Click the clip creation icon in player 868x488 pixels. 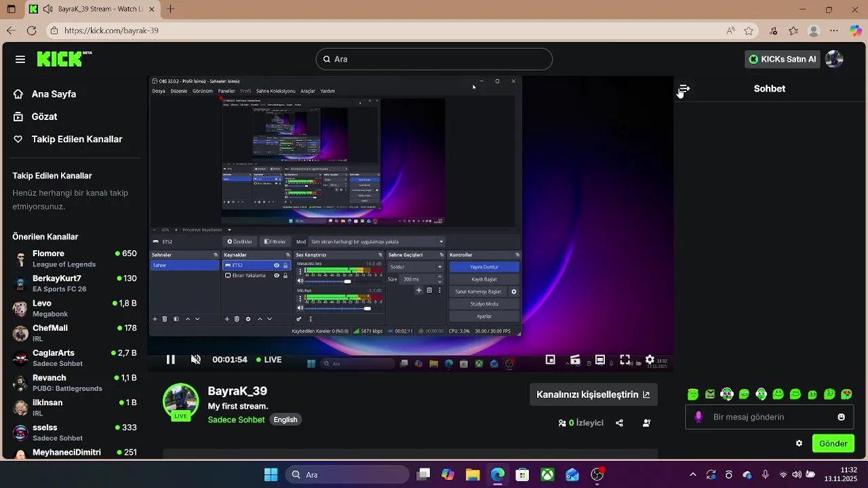[x=575, y=360]
